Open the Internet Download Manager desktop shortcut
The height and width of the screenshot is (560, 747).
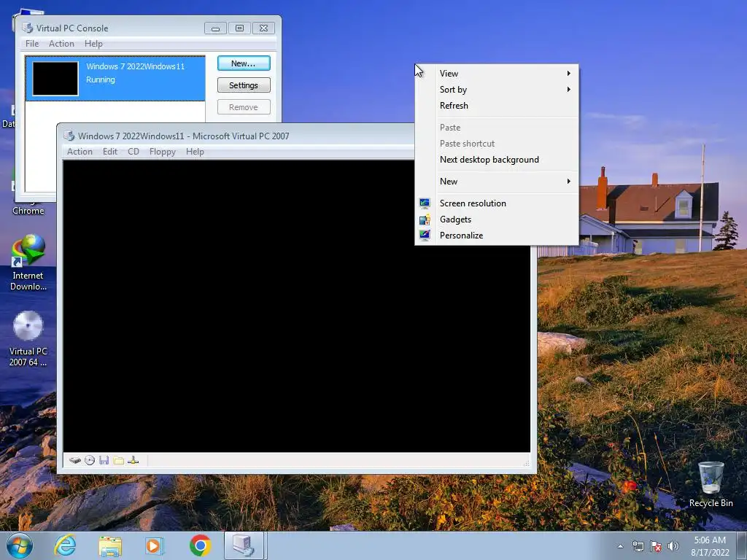pos(28,262)
